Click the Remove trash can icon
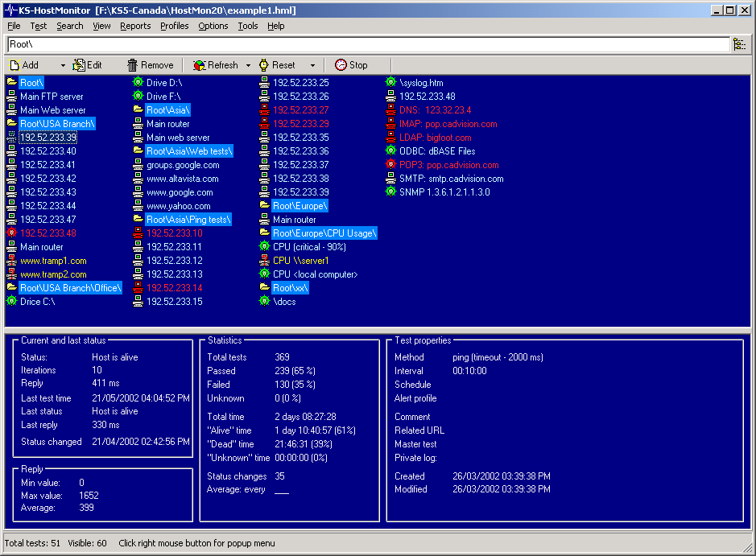 (x=133, y=65)
